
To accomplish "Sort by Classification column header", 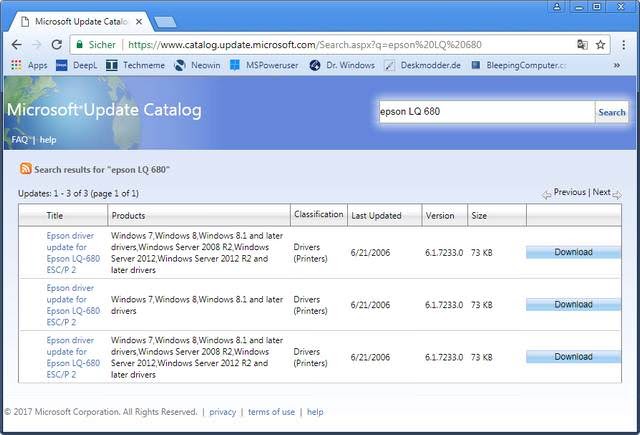I will click(x=319, y=214).
